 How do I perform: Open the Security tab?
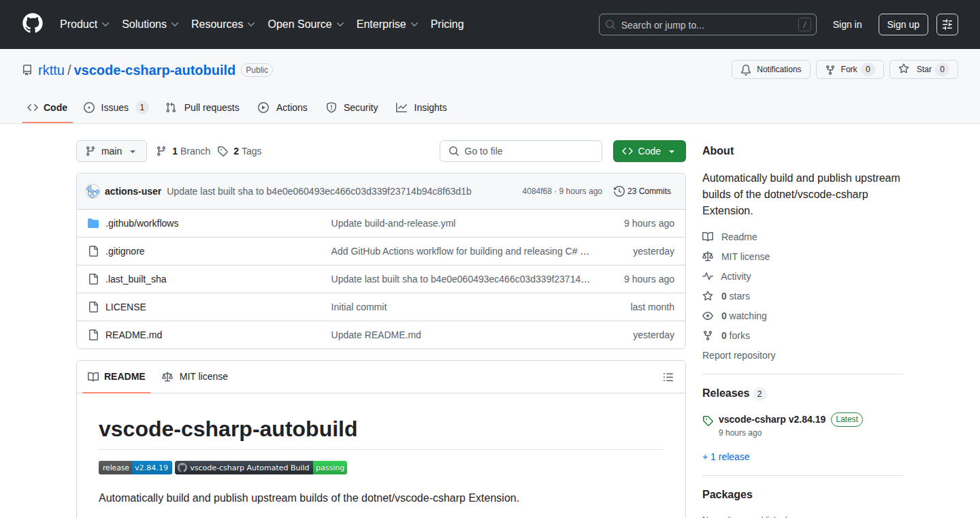(x=352, y=108)
